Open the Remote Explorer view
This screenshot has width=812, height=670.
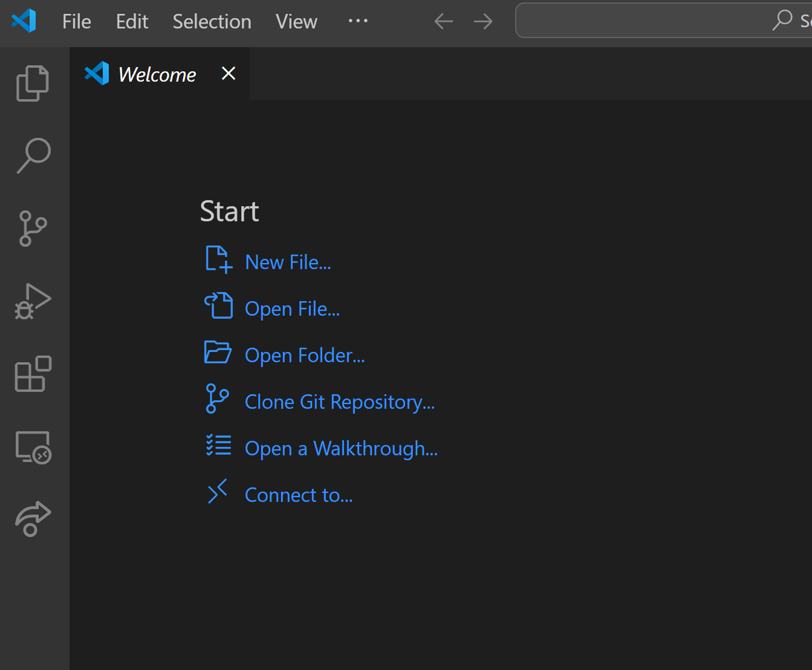pos(33,447)
